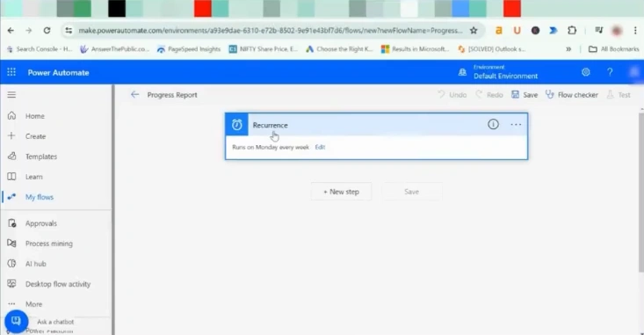644x335 pixels.
Task: Show more bookmarks with the chevron
Action: pos(568,49)
